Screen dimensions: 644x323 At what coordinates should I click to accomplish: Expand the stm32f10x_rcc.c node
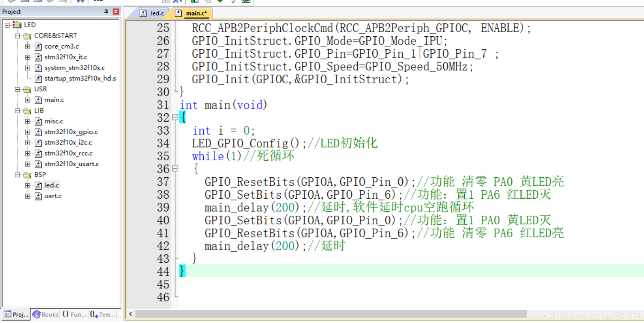[27, 153]
